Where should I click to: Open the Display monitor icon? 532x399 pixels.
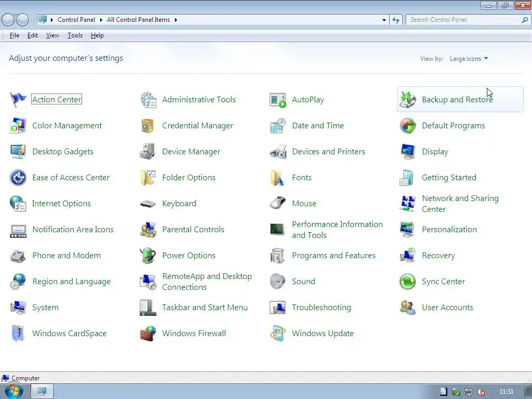[x=407, y=152]
